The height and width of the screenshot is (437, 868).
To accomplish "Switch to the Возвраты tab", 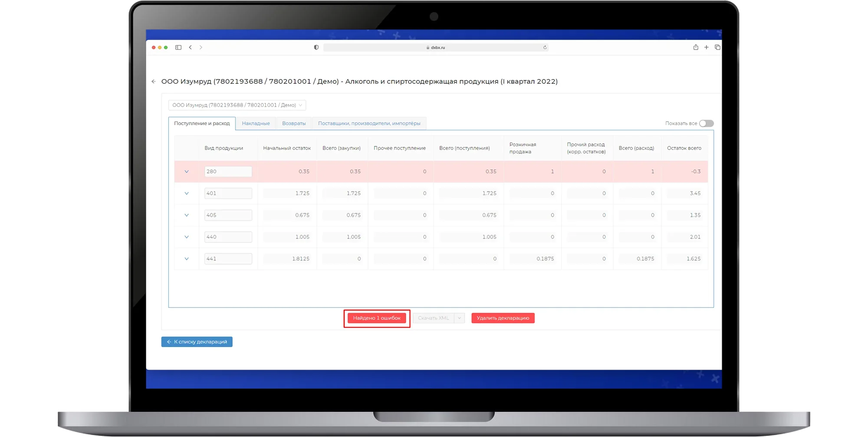I will tap(294, 123).
